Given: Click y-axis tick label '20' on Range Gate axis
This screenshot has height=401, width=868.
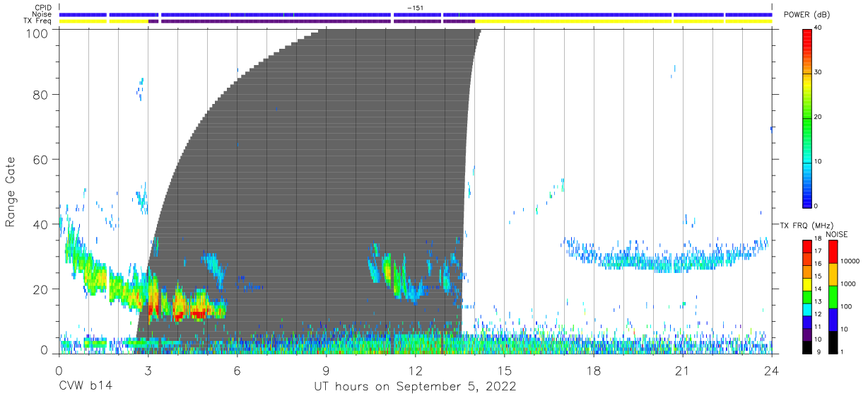Looking at the screenshot, I should pyautogui.click(x=40, y=289).
